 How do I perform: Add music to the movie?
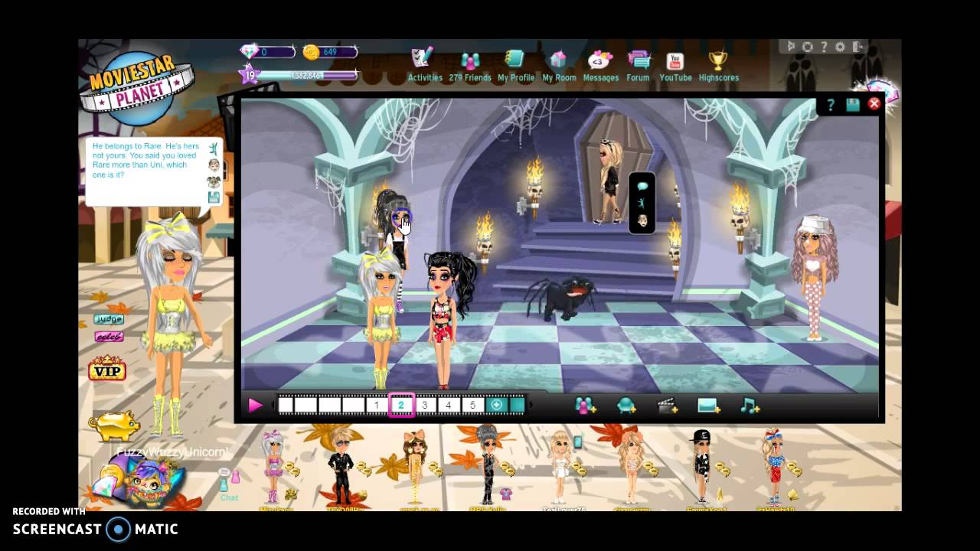750,406
